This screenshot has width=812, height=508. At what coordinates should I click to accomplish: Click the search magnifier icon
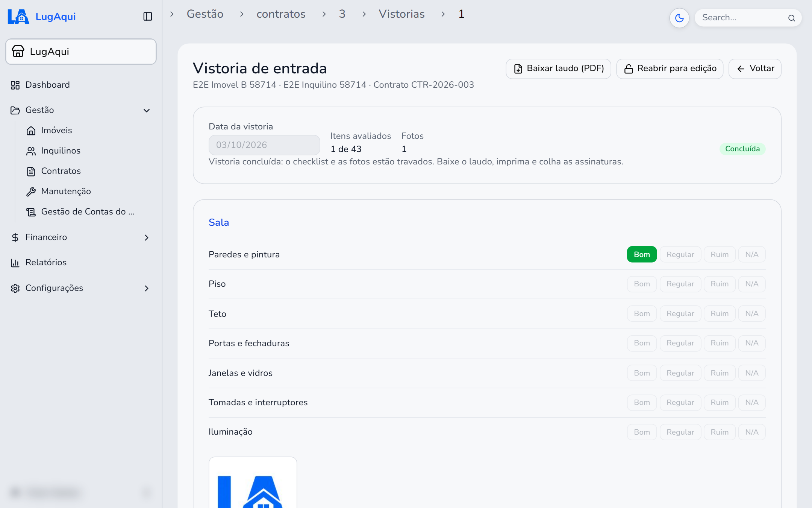coord(792,18)
